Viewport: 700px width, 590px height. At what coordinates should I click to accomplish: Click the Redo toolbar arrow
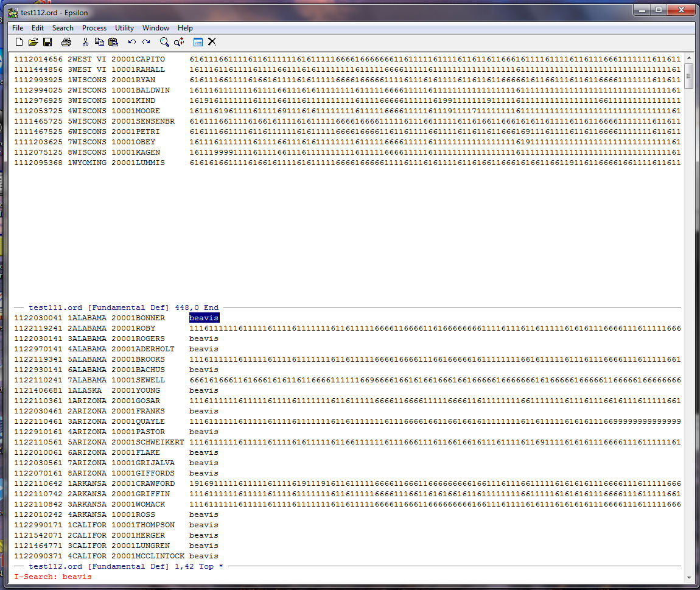146,42
